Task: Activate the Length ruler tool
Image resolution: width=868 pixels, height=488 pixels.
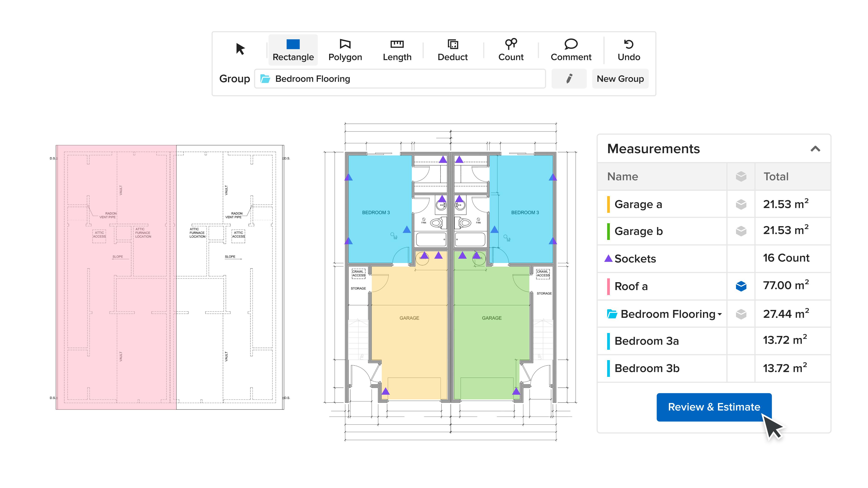Action: (x=397, y=50)
